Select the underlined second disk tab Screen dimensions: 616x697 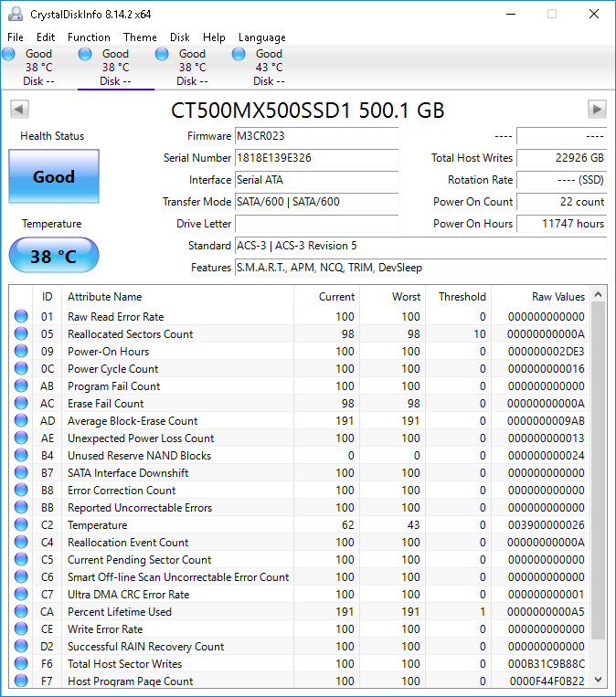pos(116,67)
